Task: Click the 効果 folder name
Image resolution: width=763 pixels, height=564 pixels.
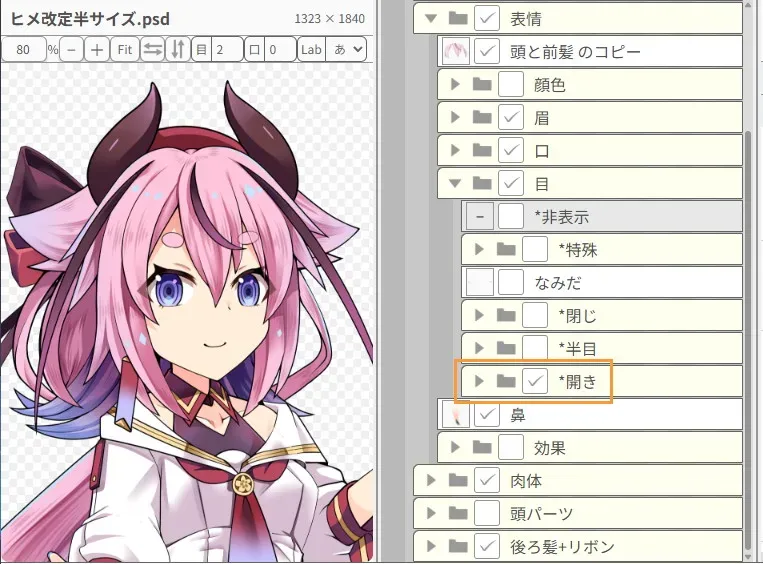Action: coord(550,448)
